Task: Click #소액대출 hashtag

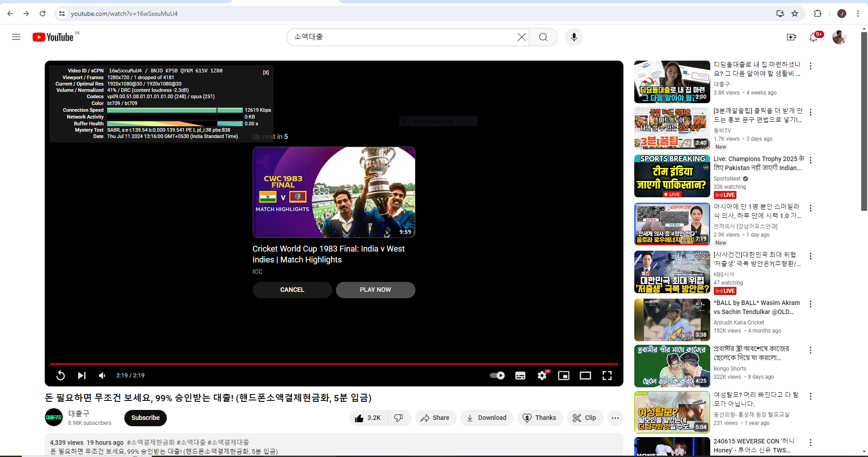Action: click(x=191, y=443)
